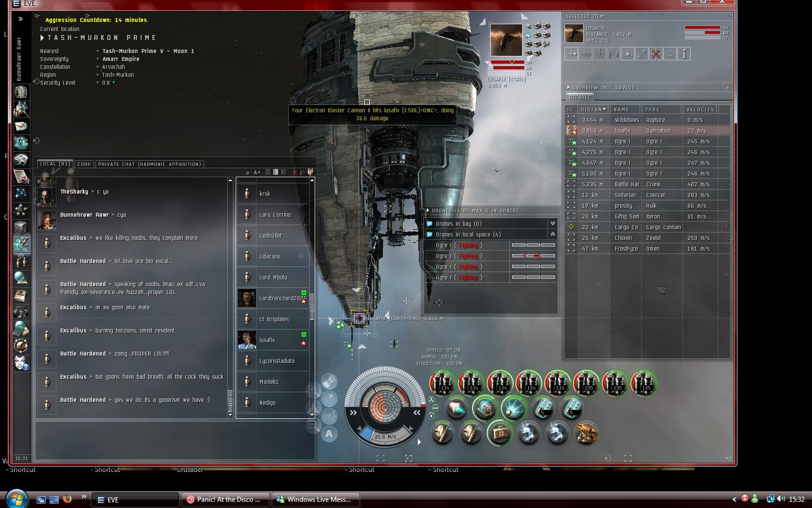The image size is (812, 508).
Task: Open the cargo hold button beside the capacitor
Action: (x=330, y=382)
